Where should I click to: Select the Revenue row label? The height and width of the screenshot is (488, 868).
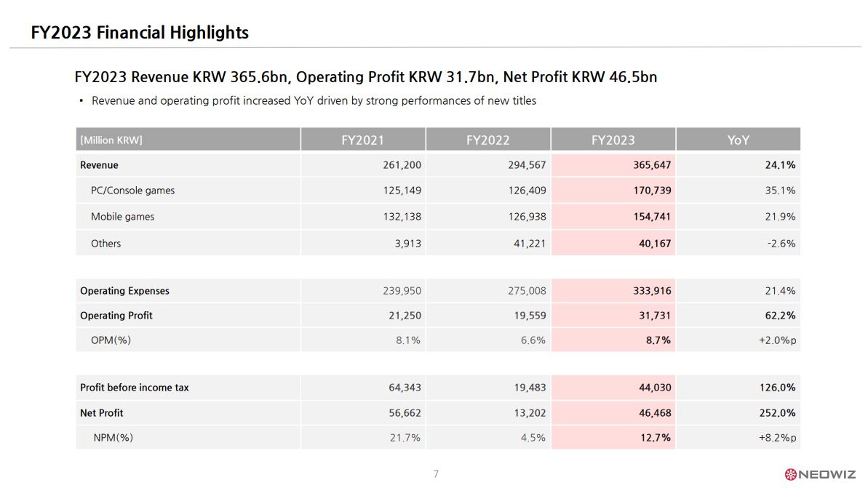tap(99, 165)
